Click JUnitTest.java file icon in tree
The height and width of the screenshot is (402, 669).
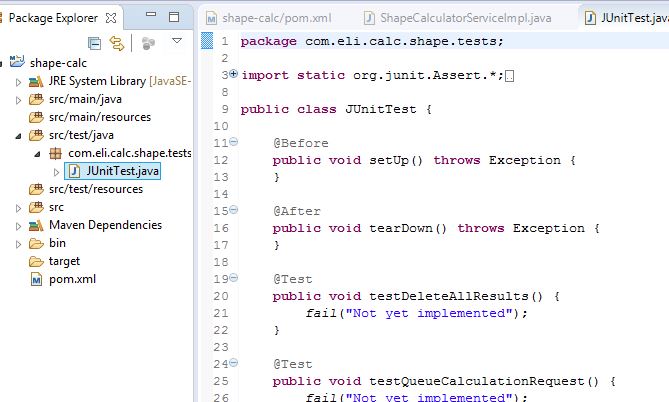point(75,171)
